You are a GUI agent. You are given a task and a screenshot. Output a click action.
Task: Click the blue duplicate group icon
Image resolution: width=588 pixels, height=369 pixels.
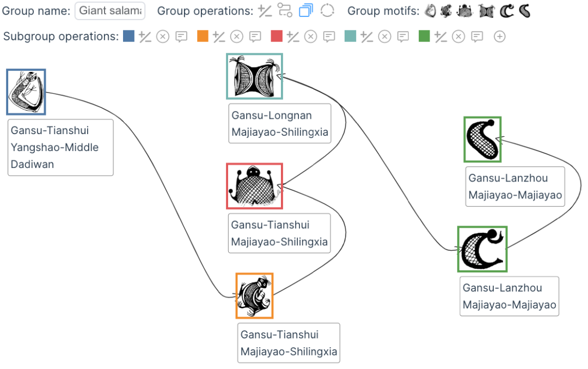click(x=305, y=10)
